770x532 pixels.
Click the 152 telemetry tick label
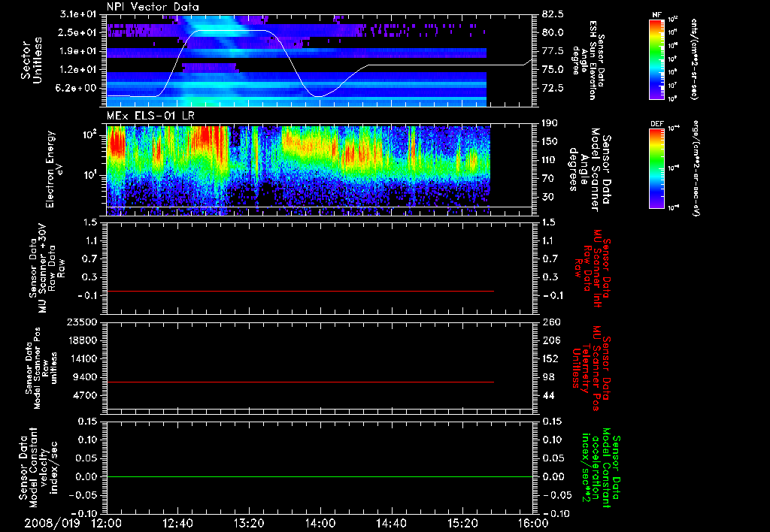point(550,358)
